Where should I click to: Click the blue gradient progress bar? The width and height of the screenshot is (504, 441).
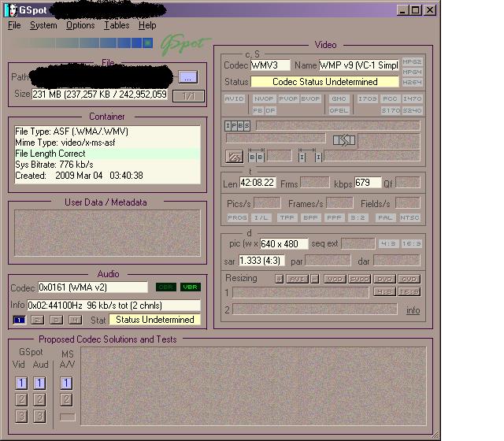83,43
